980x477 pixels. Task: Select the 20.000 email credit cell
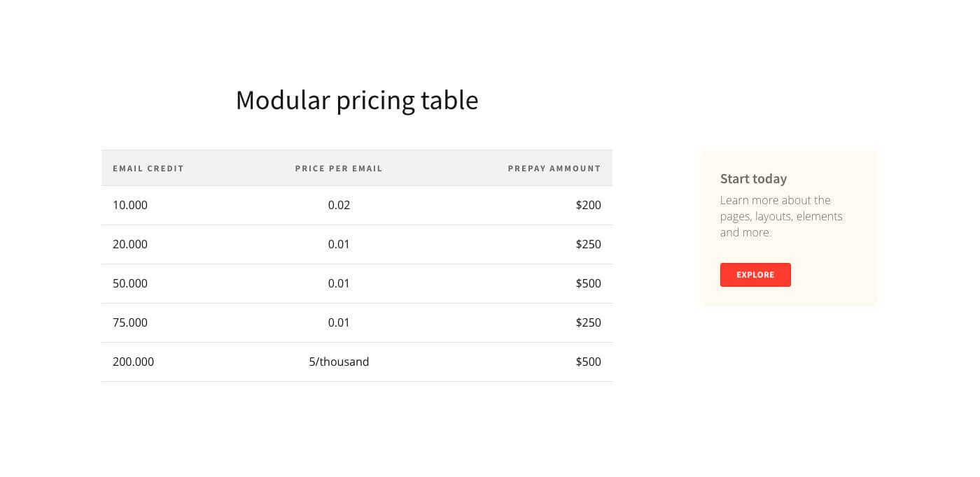pos(130,244)
